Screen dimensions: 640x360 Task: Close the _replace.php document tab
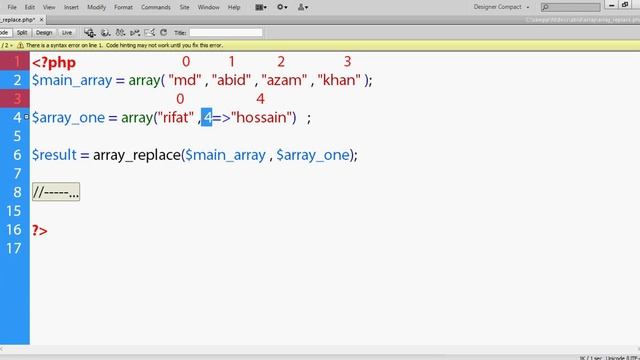pos(41,20)
